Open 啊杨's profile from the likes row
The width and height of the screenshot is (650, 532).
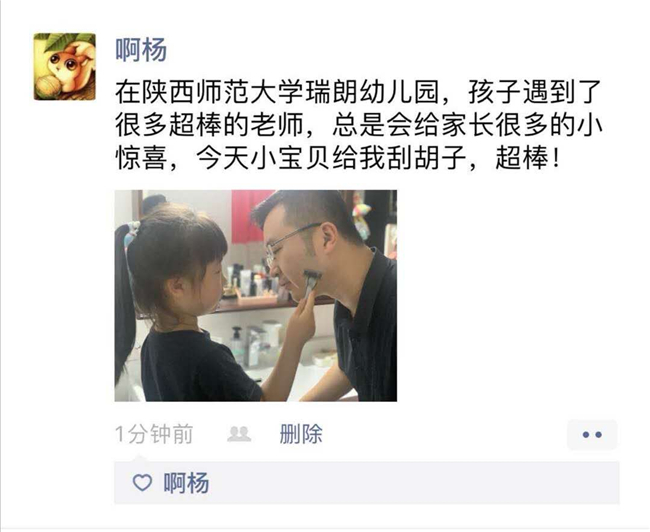[x=187, y=483]
